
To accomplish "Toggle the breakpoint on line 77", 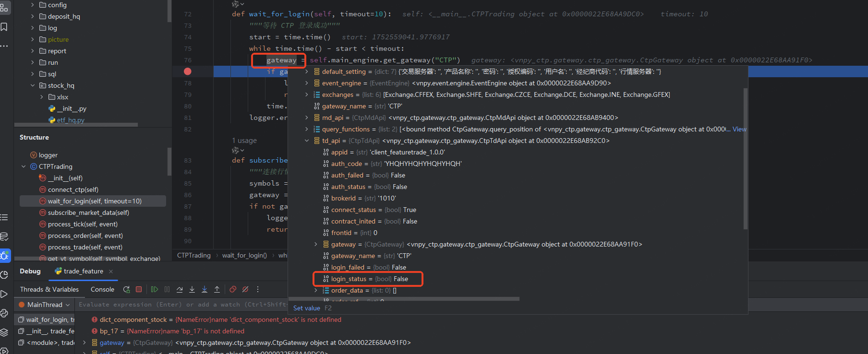I will pyautogui.click(x=188, y=71).
